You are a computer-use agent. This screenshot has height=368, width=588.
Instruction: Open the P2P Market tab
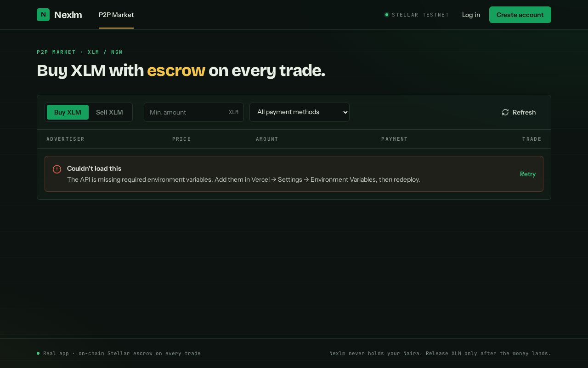click(116, 15)
